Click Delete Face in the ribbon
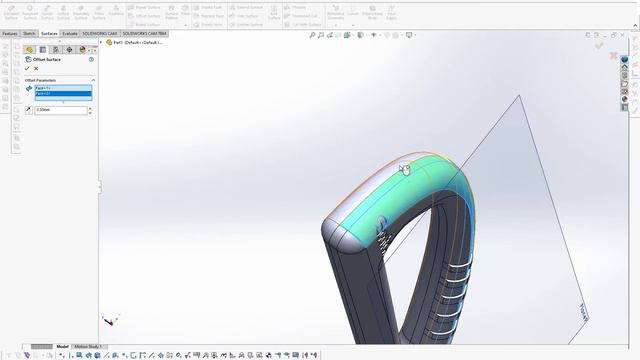 pyautogui.click(x=208, y=7)
